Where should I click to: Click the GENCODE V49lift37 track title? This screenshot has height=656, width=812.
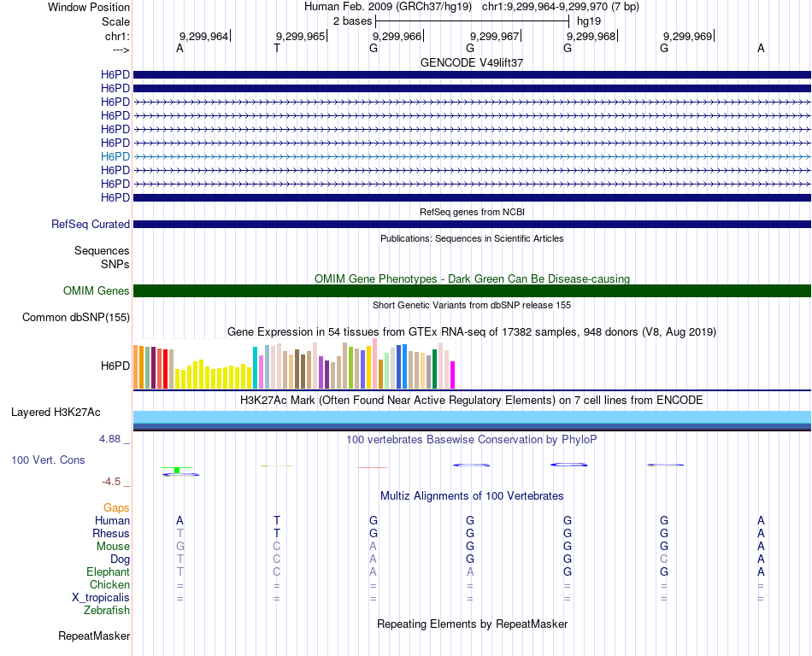[x=472, y=62]
